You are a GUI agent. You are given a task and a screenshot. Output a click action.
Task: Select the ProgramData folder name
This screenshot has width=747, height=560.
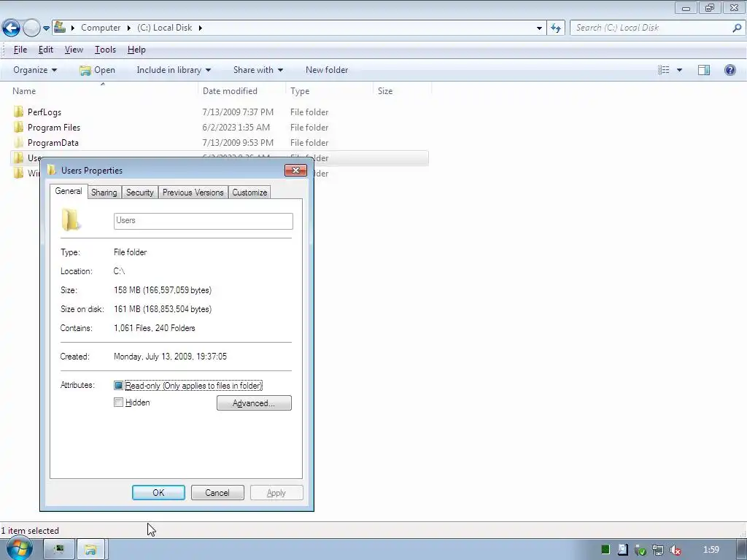53,143
